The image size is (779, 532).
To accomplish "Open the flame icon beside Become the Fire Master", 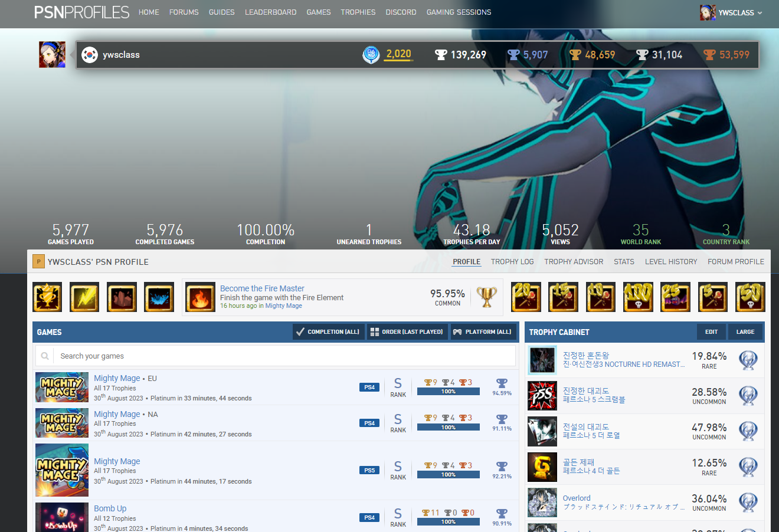I will click(x=200, y=297).
